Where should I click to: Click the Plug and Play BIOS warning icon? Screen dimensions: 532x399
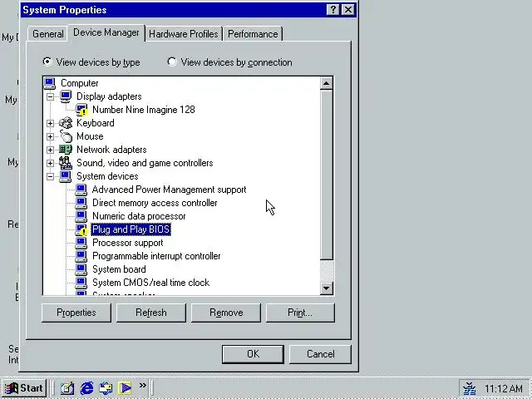[x=81, y=229]
